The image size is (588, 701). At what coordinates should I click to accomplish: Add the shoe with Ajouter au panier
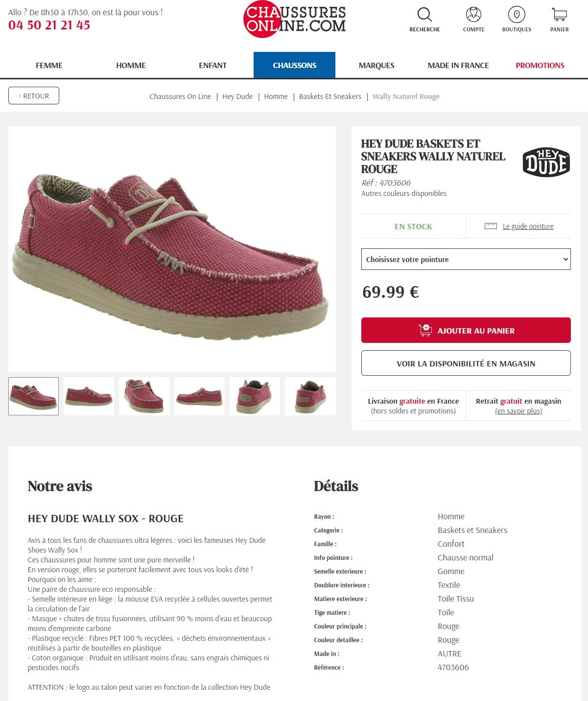pos(466,330)
